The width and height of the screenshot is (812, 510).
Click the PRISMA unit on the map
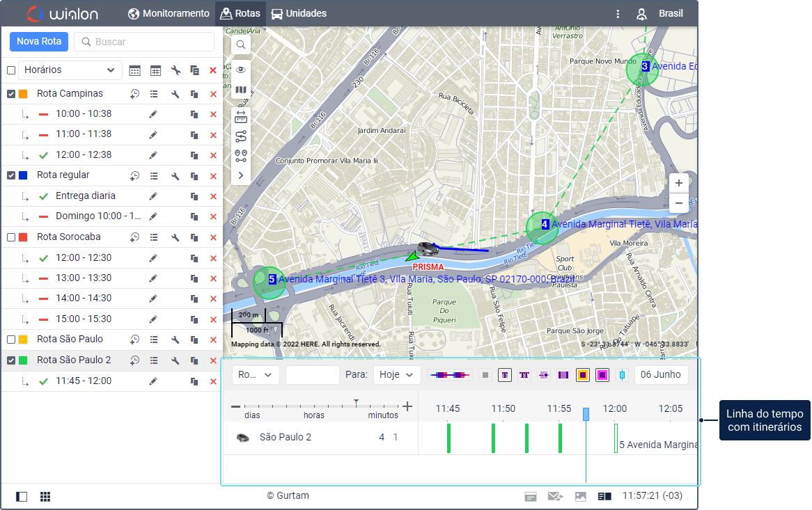(x=428, y=249)
